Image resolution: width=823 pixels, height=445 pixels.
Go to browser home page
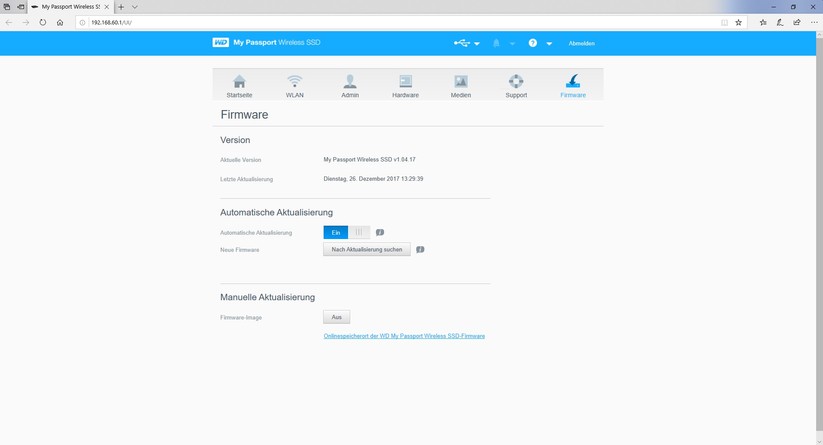coord(60,23)
